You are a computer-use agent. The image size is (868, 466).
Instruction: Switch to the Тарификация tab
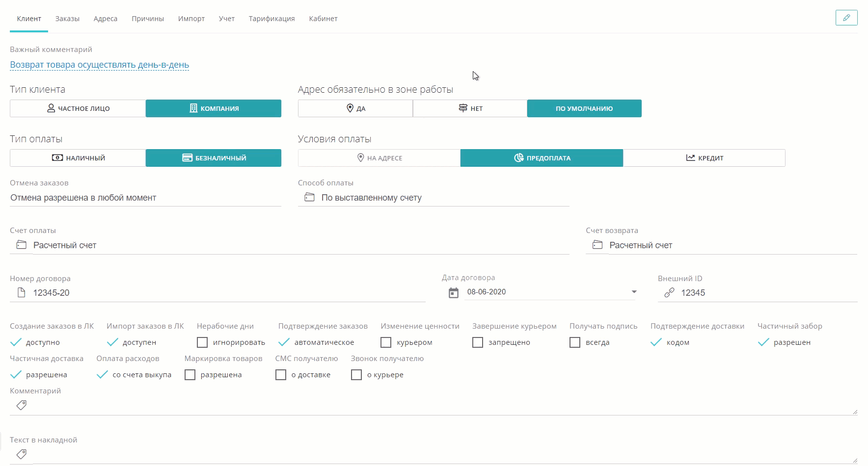[271, 19]
